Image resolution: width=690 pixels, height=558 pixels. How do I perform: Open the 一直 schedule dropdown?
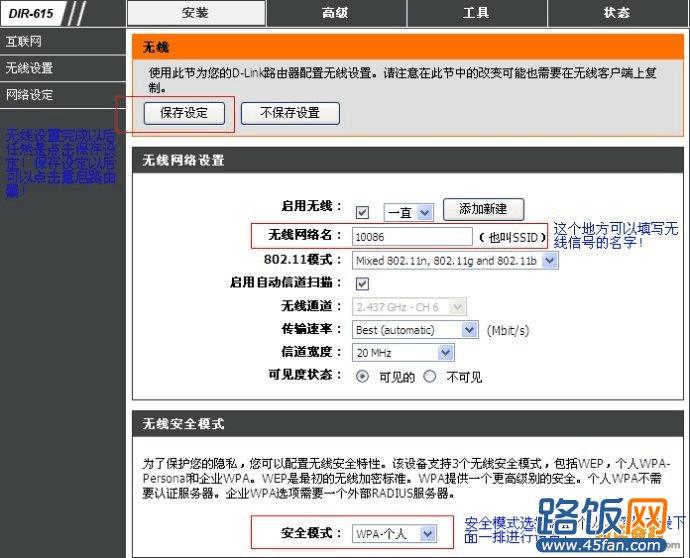(408, 213)
